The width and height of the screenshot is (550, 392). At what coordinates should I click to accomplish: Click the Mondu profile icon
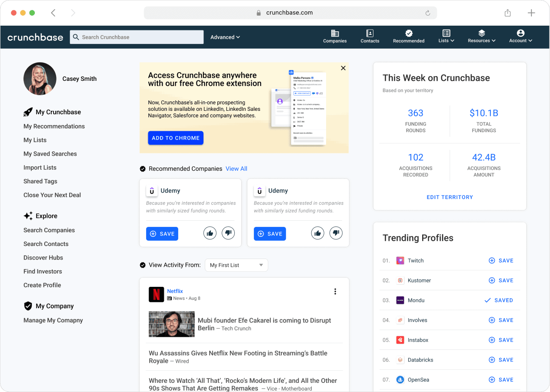[400, 300]
